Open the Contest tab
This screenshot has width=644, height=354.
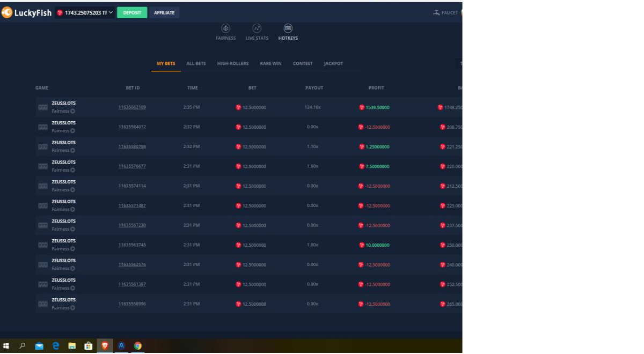point(303,63)
